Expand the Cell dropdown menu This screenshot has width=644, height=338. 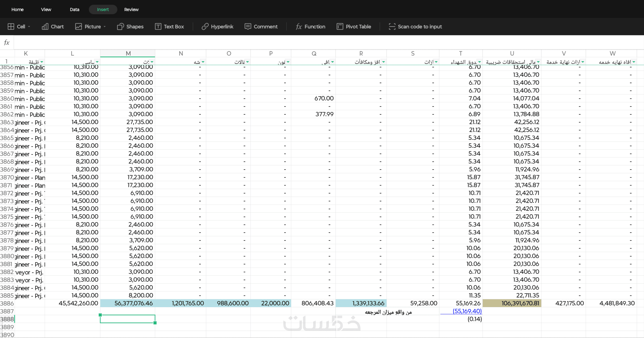pyautogui.click(x=29, y=26)
